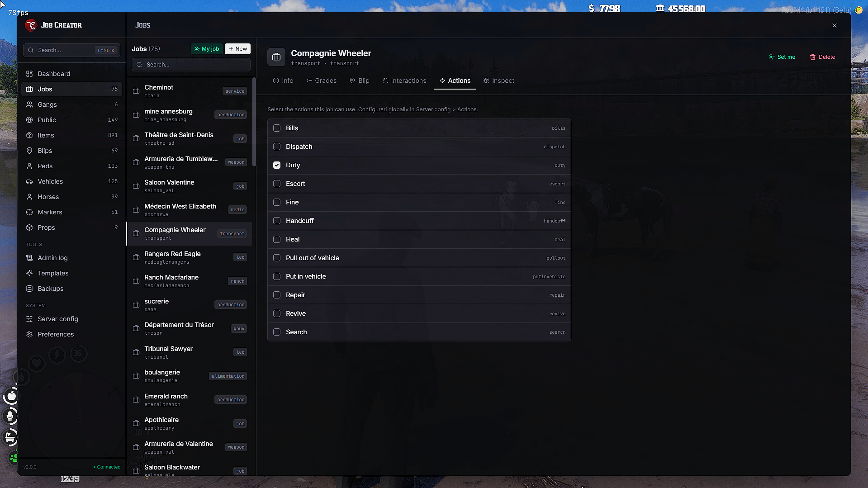Enable the Handcuff action checkbox
The image size is (868, 488).
pyautogui.click(x=277, y=221)
